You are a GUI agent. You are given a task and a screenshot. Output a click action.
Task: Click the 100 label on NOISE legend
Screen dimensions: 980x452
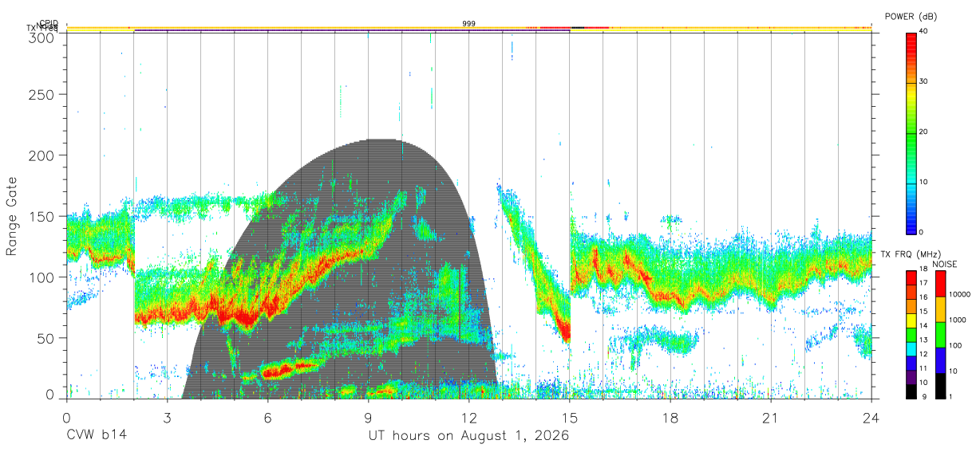point(954,346)
